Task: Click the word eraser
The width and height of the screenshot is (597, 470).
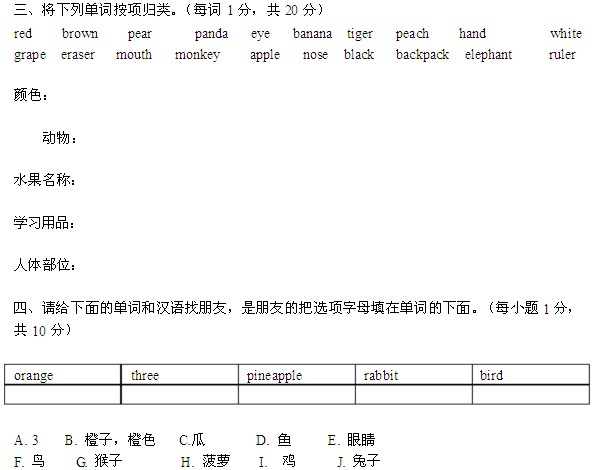Action: point(78,55)
